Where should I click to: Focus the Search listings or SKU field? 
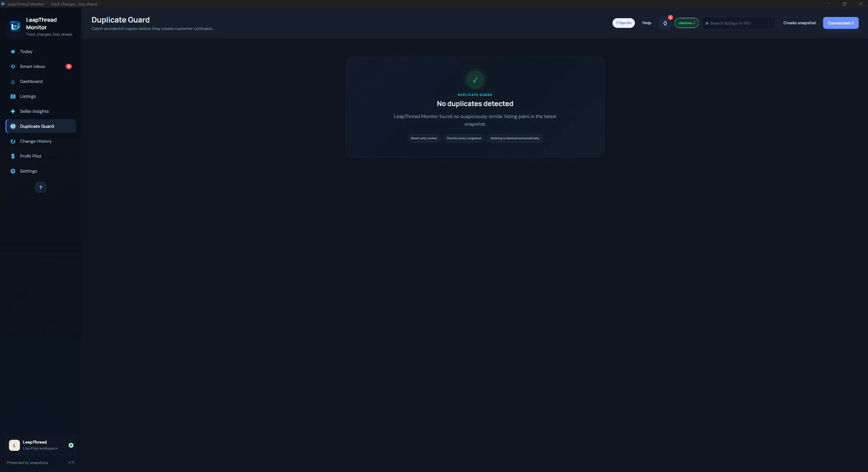click(x=739, y=23)
